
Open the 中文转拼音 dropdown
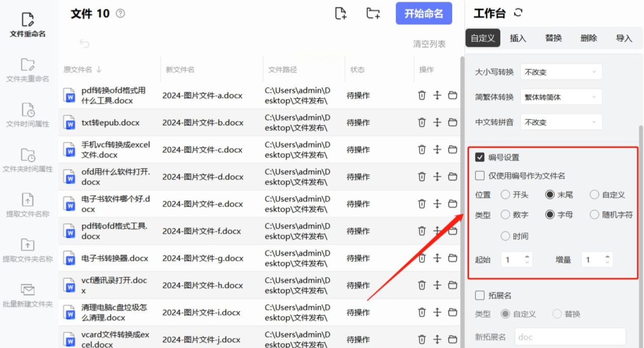pos(561,122)
